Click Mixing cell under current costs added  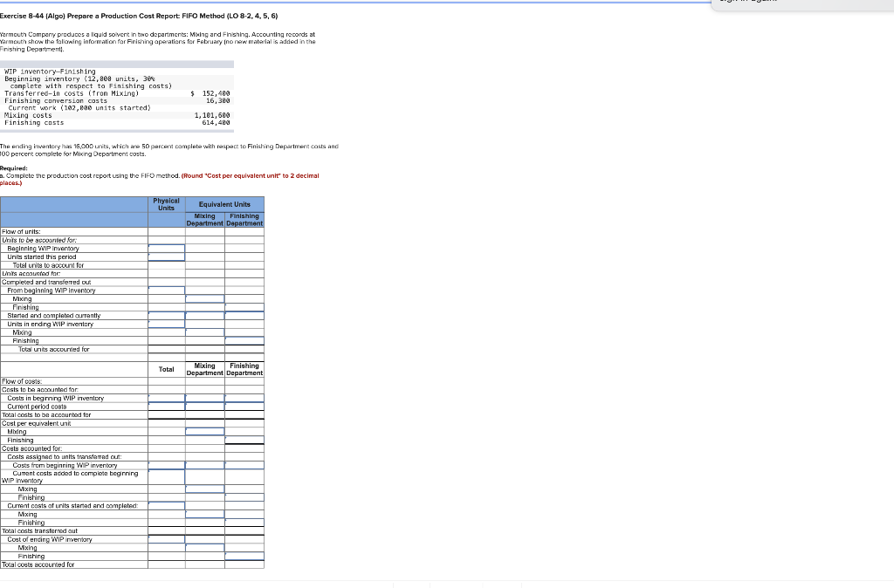click(204, 488)
